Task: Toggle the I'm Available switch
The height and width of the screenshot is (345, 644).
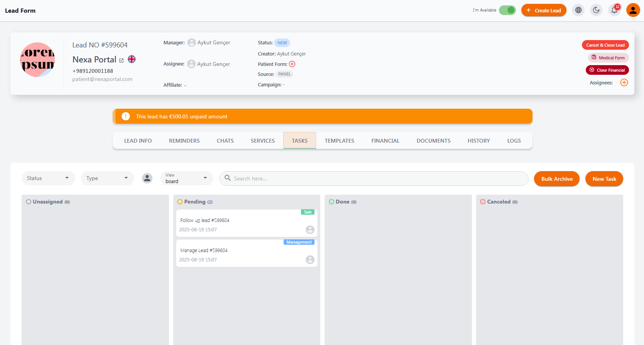Action: pyautogui.click(x=507, y=10)
